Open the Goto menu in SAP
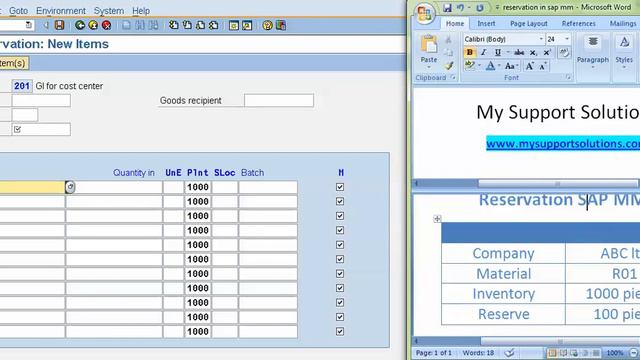This screenshot has height=360, width=640. coord(18,11)
